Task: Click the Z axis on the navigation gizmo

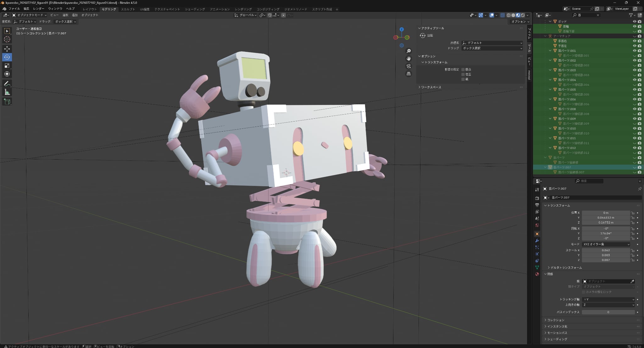Action: 402,29
